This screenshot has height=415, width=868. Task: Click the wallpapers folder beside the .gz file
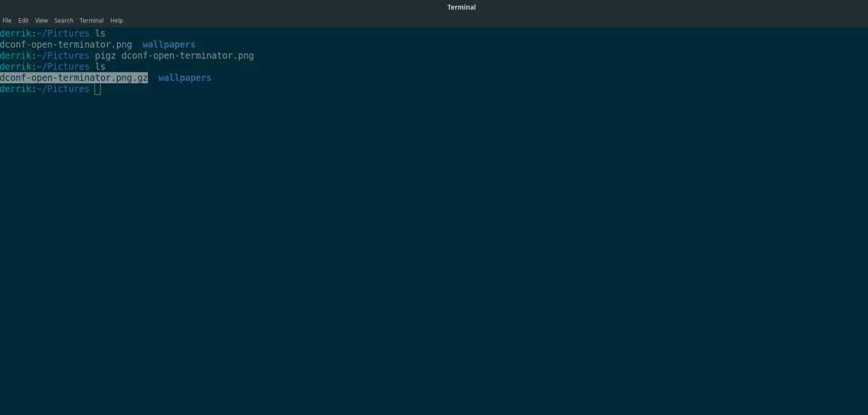coord(184,77)
